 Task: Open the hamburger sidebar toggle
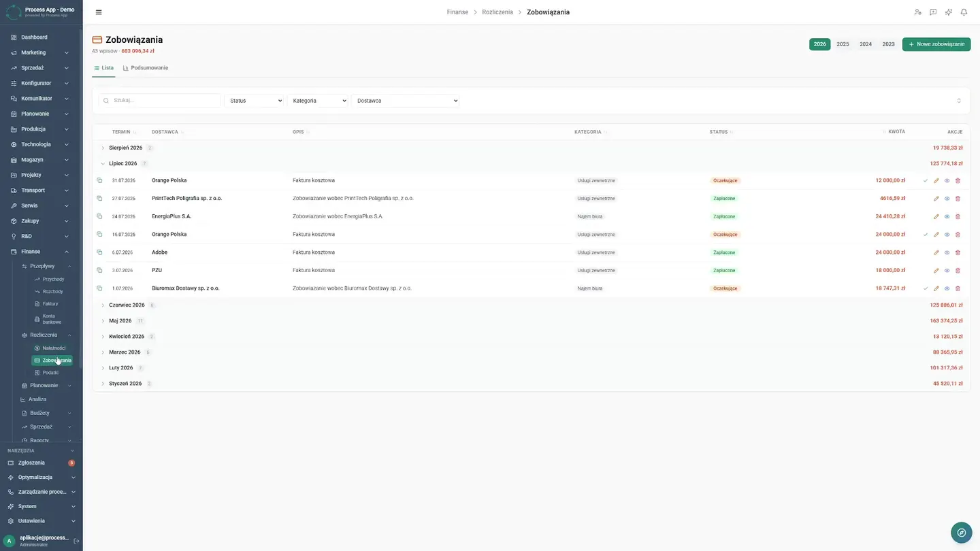99,12
